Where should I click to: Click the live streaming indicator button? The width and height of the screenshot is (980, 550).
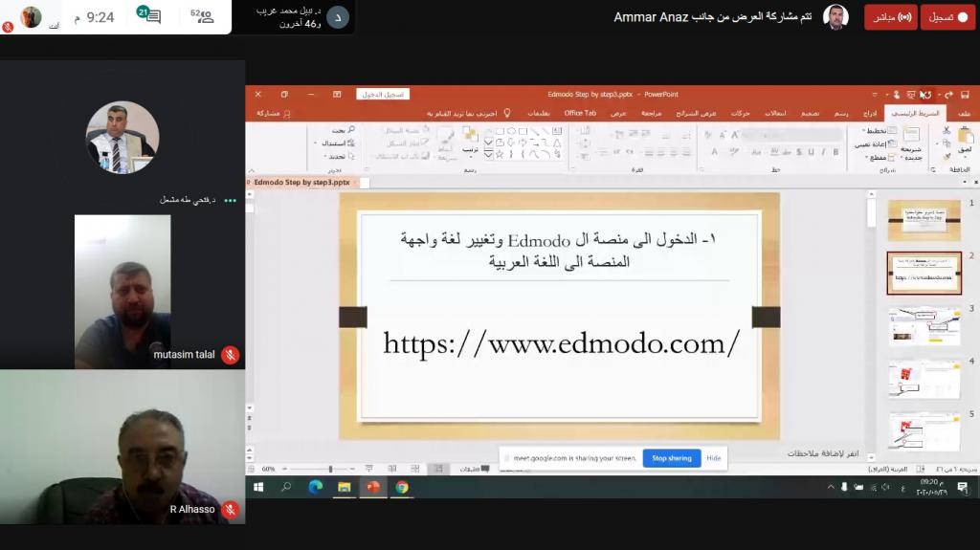point(891,17)
